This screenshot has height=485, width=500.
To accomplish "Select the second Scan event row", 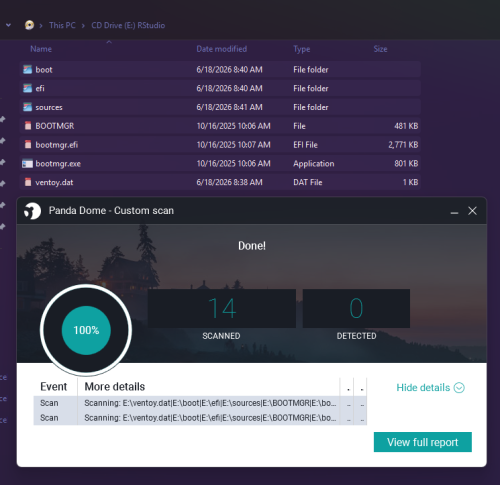I will 200,418.
